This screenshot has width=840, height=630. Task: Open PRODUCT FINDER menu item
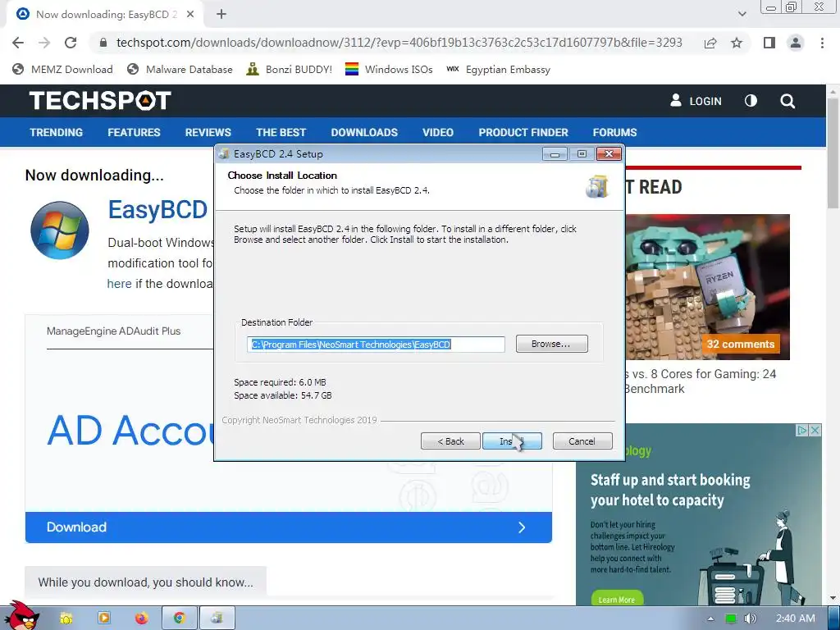pyautogui.click(x=523, y=132)
